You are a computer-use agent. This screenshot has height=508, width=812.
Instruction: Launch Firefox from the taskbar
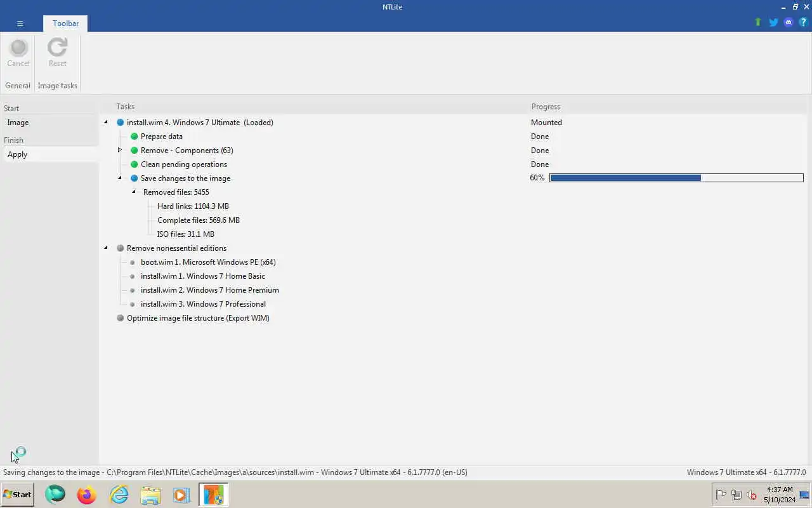coord(87,494)
